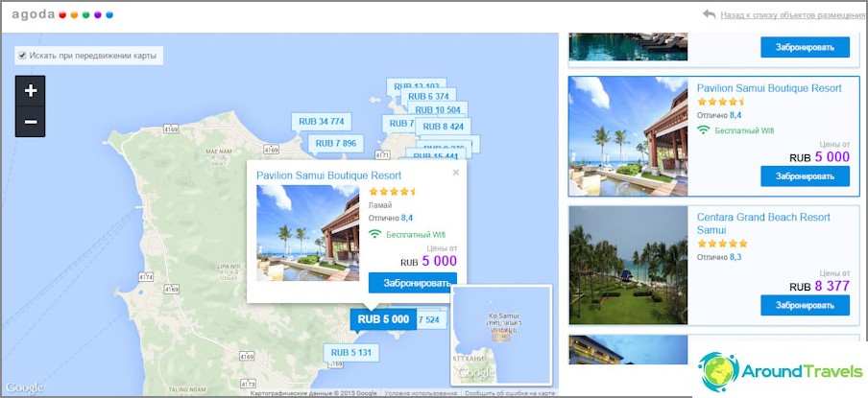Click the agoda logo

click(x=62, y=15)
